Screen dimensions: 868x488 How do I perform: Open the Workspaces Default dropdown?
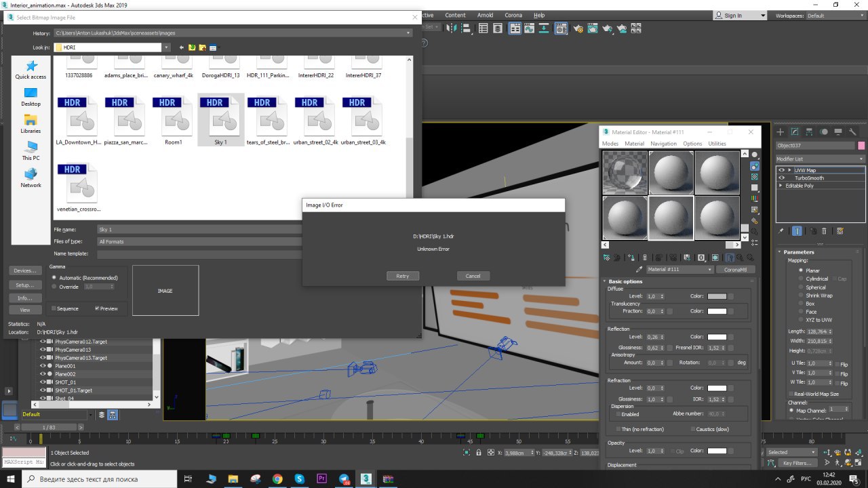coord(835,16)
